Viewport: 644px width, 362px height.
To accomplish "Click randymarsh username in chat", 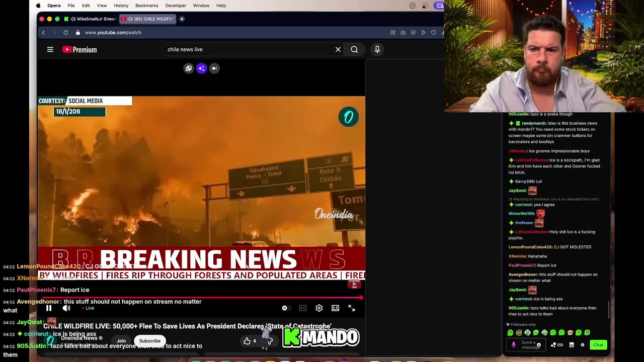I will coord(534,123).
